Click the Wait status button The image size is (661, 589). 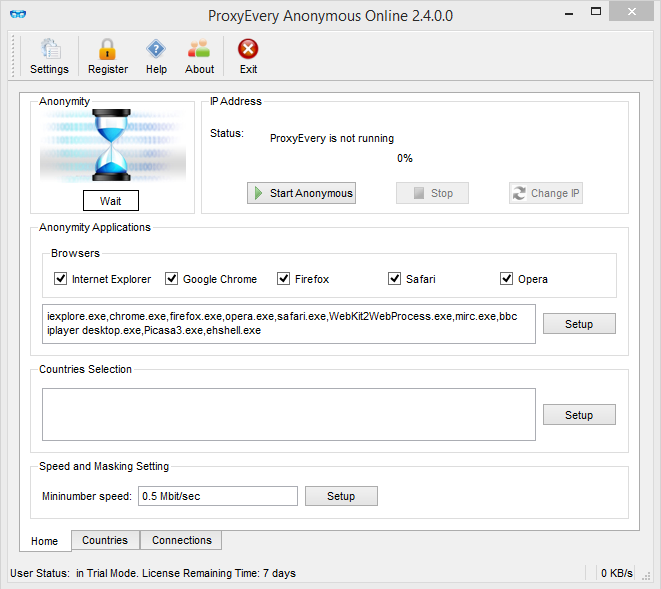point(111,201)
